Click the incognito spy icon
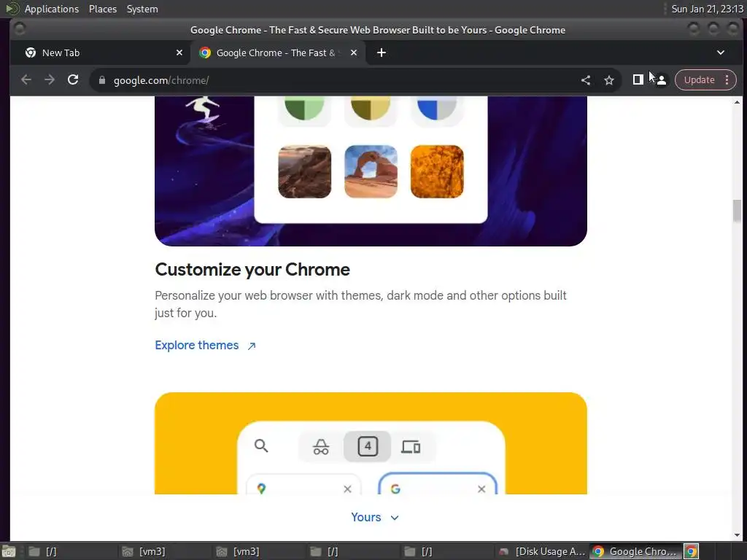The image size is (747, 560). [321, 447]
